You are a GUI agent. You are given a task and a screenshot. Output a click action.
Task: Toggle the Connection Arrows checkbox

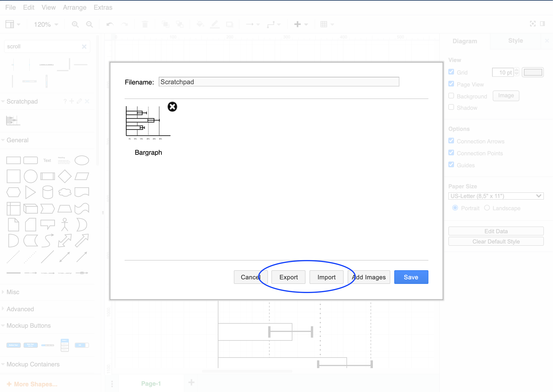pyautogui.click(x=451, y=141)
